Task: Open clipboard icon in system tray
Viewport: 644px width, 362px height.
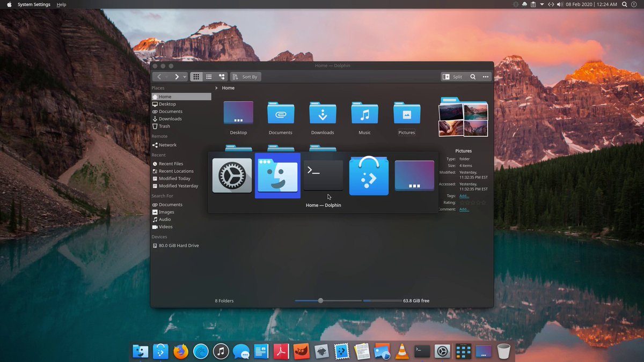Action: tap(533, 4)
